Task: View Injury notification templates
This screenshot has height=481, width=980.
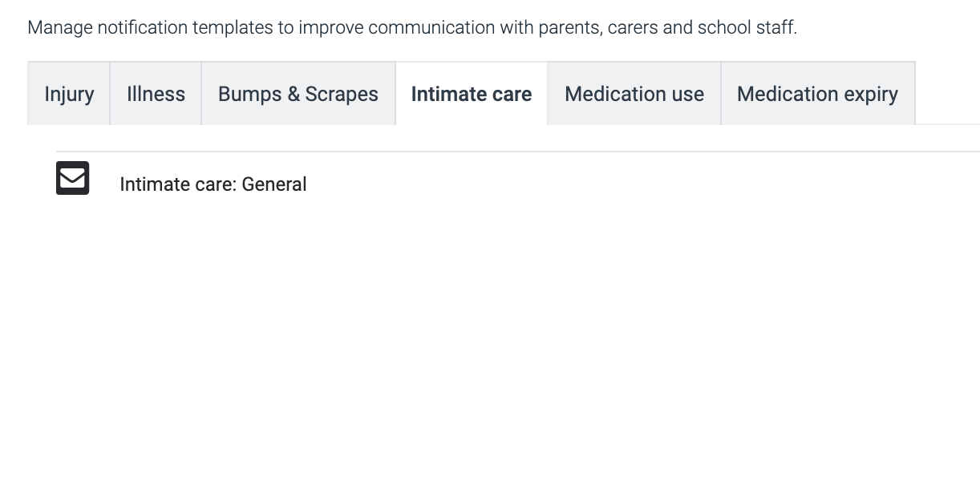Action: tap(69, 94)
